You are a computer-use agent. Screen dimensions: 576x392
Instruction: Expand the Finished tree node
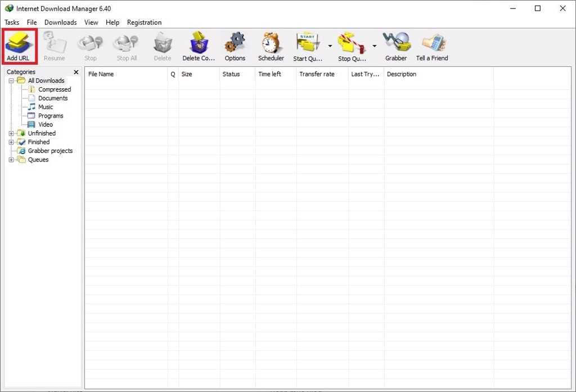[x=11, y=142]
